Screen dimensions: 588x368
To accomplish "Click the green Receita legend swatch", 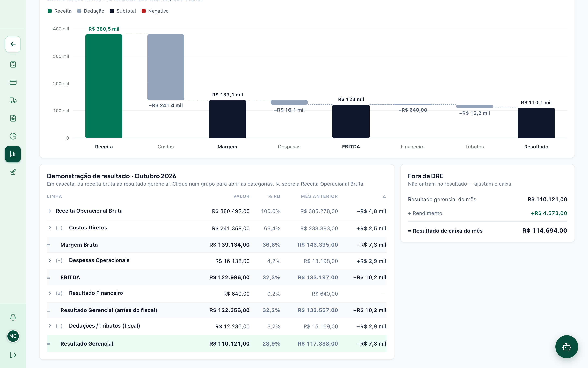I will (x=50, y=11).
